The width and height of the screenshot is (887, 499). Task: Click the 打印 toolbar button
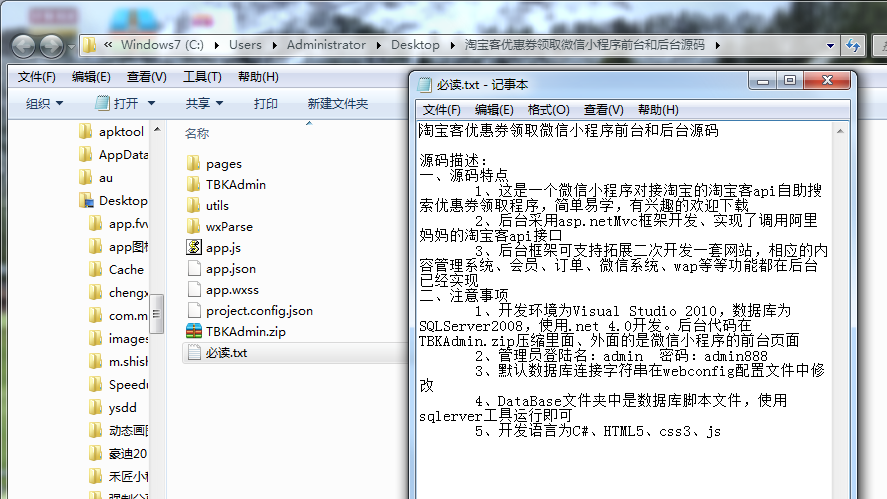pos(265,104)
